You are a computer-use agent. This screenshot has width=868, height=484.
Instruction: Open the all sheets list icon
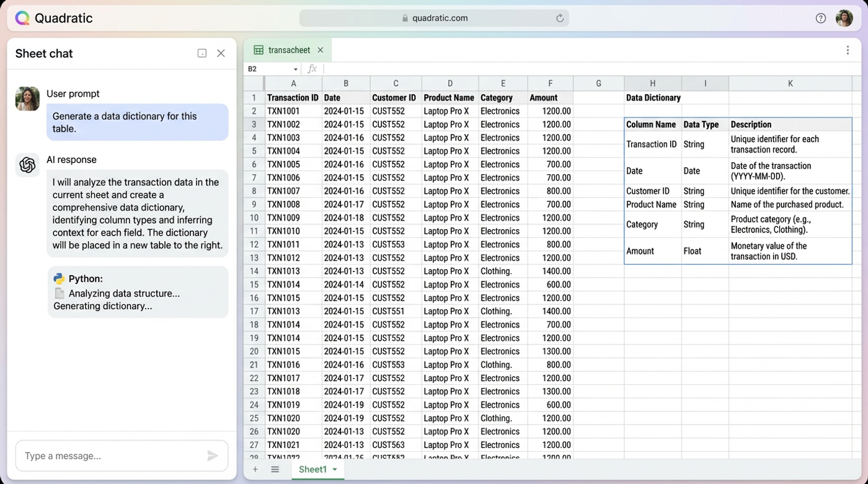(275, 470)
